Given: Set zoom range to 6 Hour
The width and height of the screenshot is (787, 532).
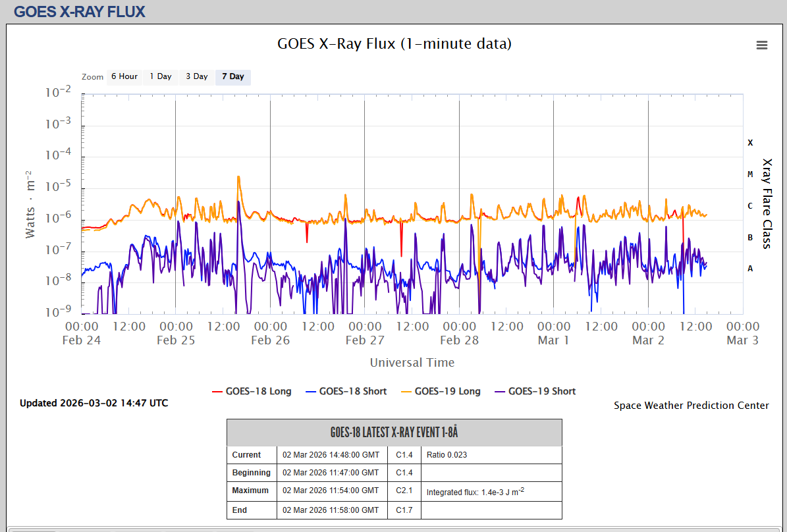Looking at the screenshot, I should [x=124, y=76].
